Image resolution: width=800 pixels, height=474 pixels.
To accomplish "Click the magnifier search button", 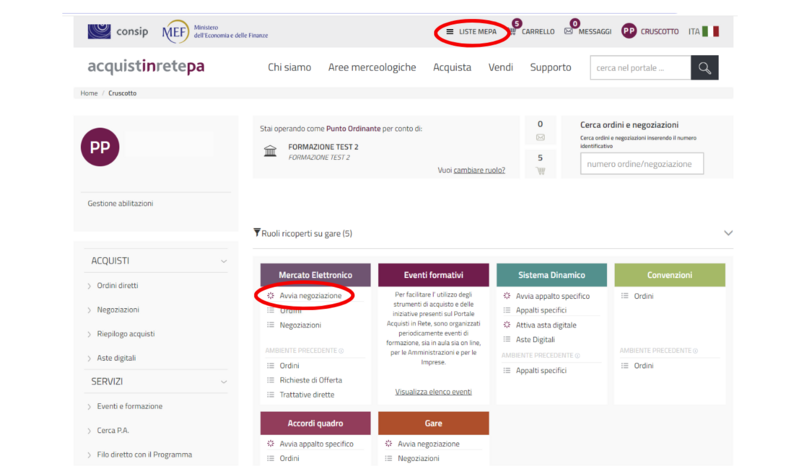I will (x=705, y=68).
